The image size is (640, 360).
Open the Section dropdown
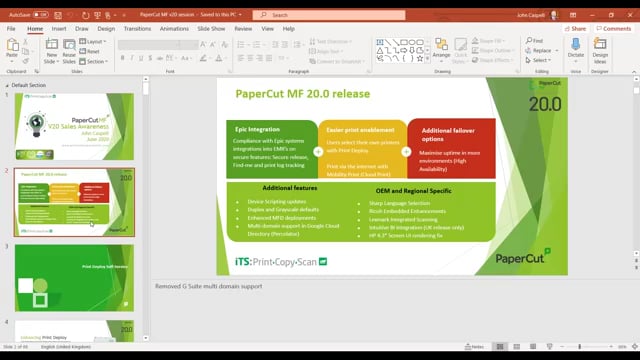coord(93,61)
